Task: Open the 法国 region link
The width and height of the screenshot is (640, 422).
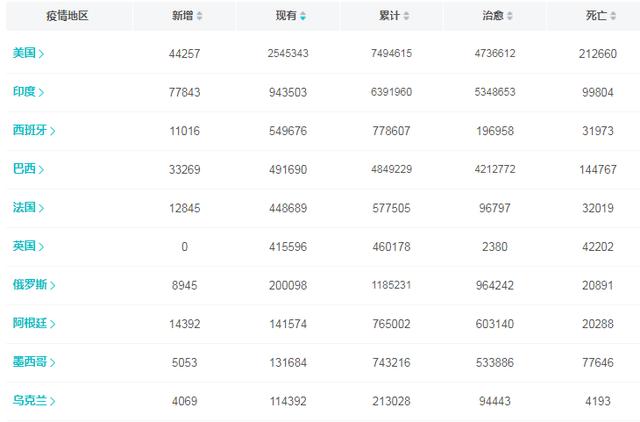Action: pyautogui.click(x=24, y=207)
